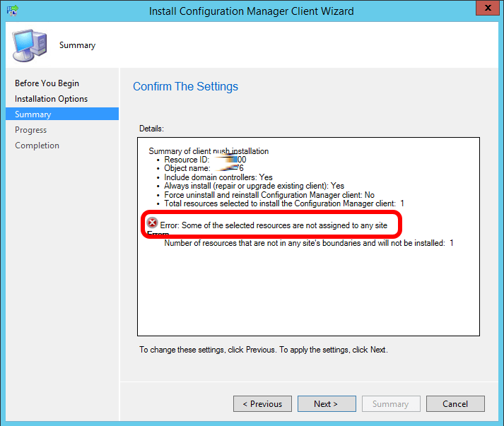Click the window title bar text

coord(252,11)
